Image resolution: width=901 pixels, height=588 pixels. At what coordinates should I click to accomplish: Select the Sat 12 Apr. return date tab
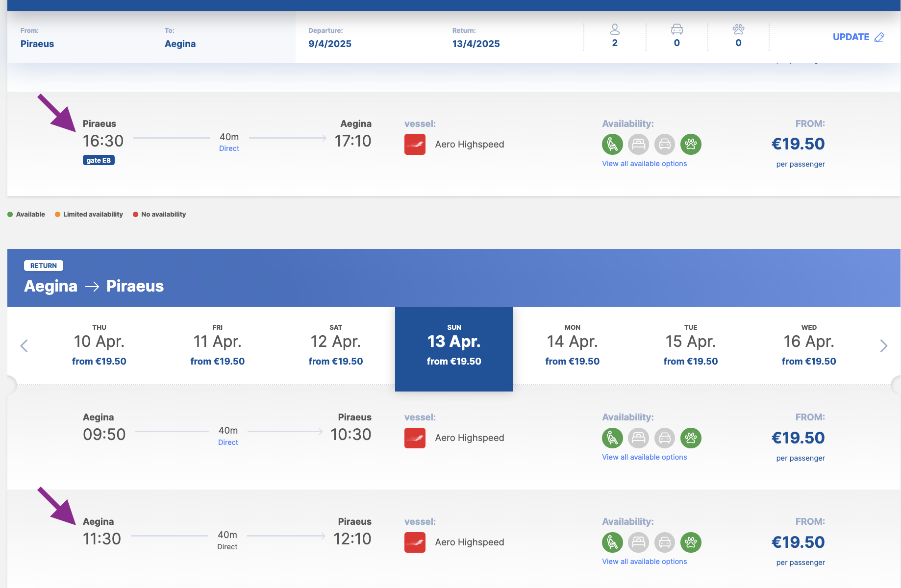tap(336, 346)
